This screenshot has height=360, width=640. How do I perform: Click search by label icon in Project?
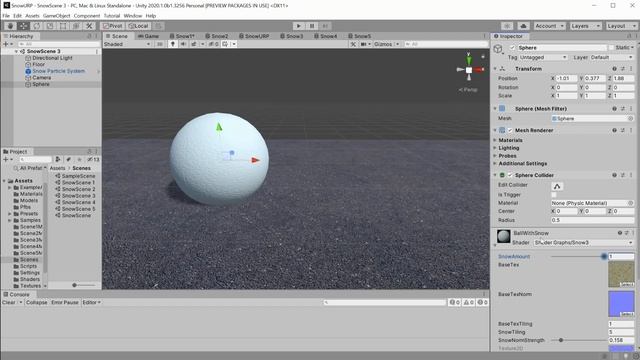pos(69,160)
